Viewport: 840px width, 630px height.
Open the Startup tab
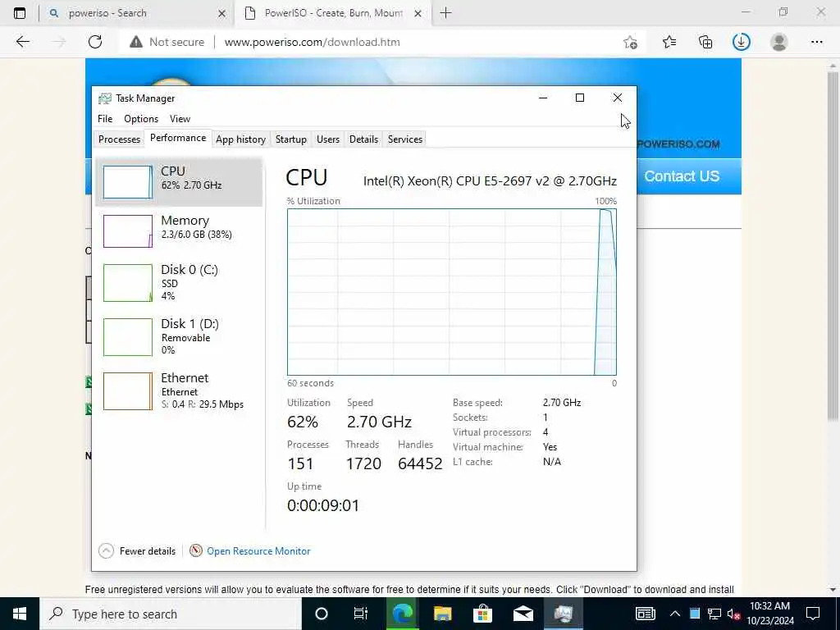point(291,139)
